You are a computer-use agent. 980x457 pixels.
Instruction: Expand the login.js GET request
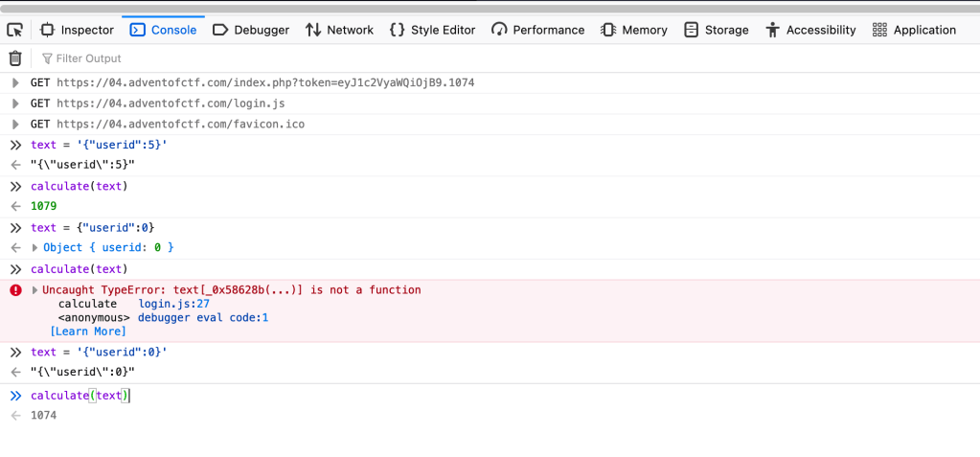tap(15, 103)
